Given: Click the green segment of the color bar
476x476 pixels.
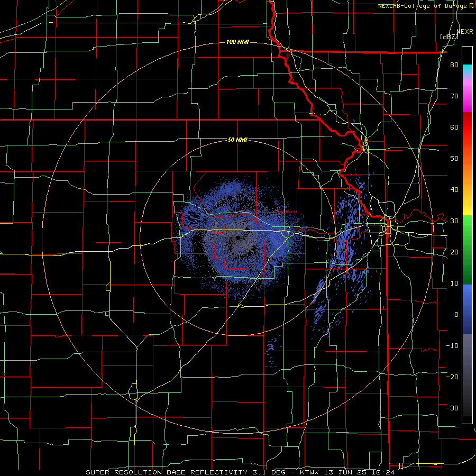Looking at the screenshot, I should click(467, 251).
